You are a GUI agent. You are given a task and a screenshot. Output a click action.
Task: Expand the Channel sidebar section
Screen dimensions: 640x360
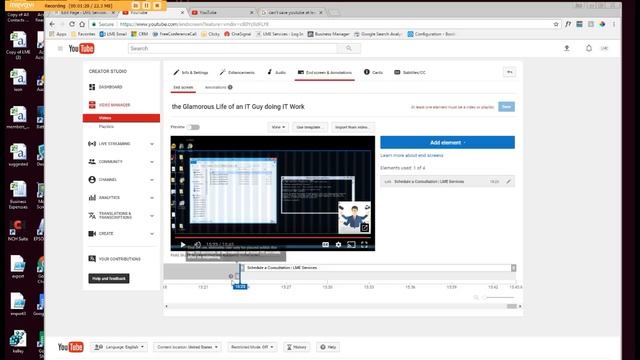[152, 180]
